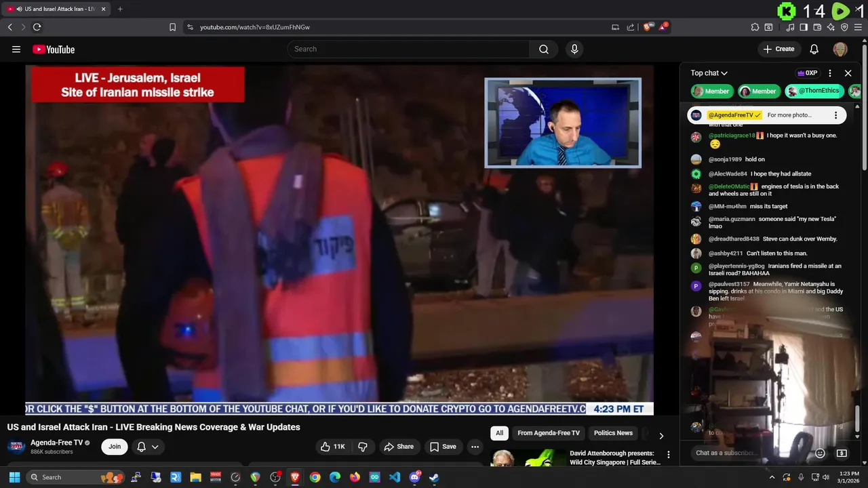The image size is (868, 488).
Task: Open the account avatar menu
Action: [x=840, y=49]
